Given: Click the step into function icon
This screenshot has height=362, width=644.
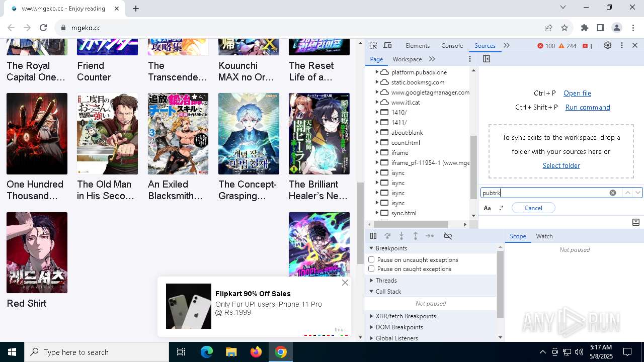Looking at the screenshot, I should click(401, 236).
